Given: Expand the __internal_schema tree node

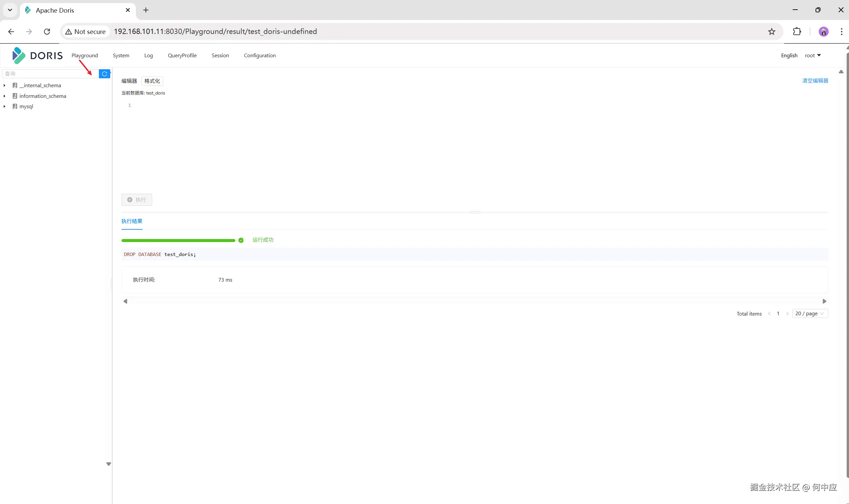Looking at the screenshot, I should click(4, 86).
